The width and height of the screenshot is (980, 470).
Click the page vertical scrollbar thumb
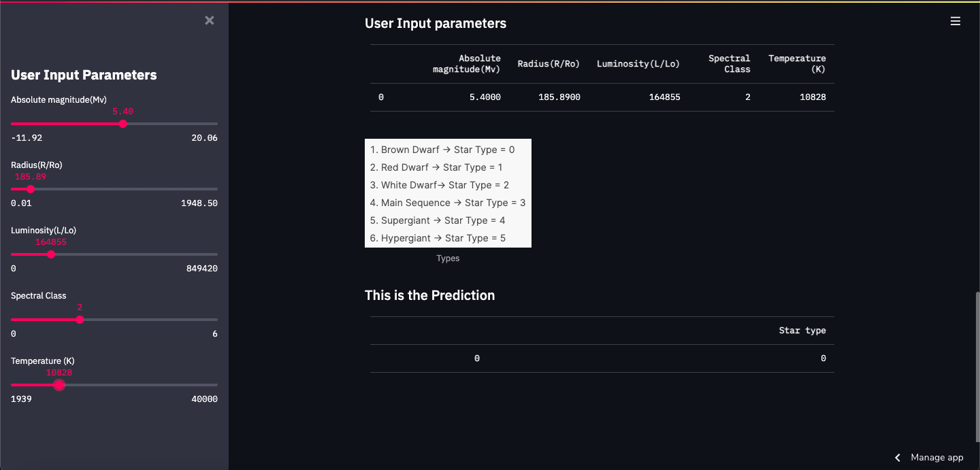pyautogui.click(x=977, y=367)
